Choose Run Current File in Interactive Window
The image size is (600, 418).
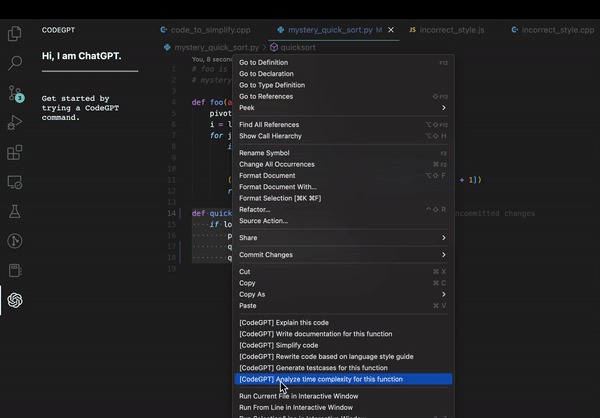pyautogui.click(x=343, y=396)
